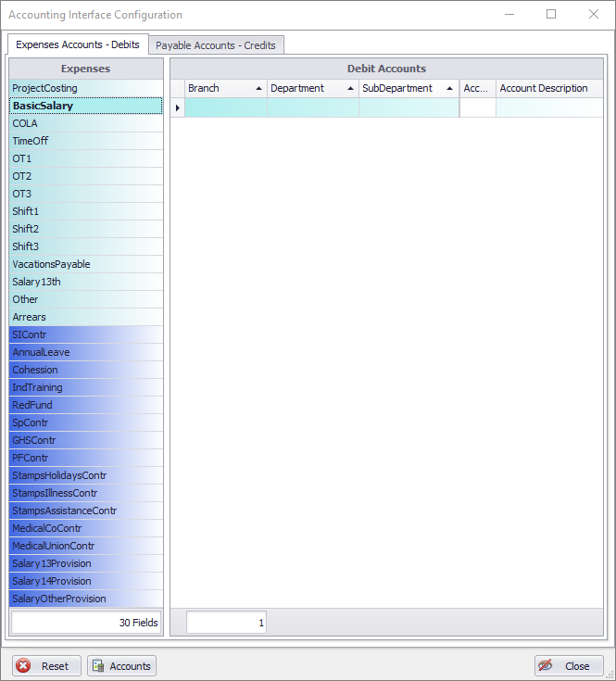Select VacationsPayable in the list
616x681 pixels.
[86, 264]
